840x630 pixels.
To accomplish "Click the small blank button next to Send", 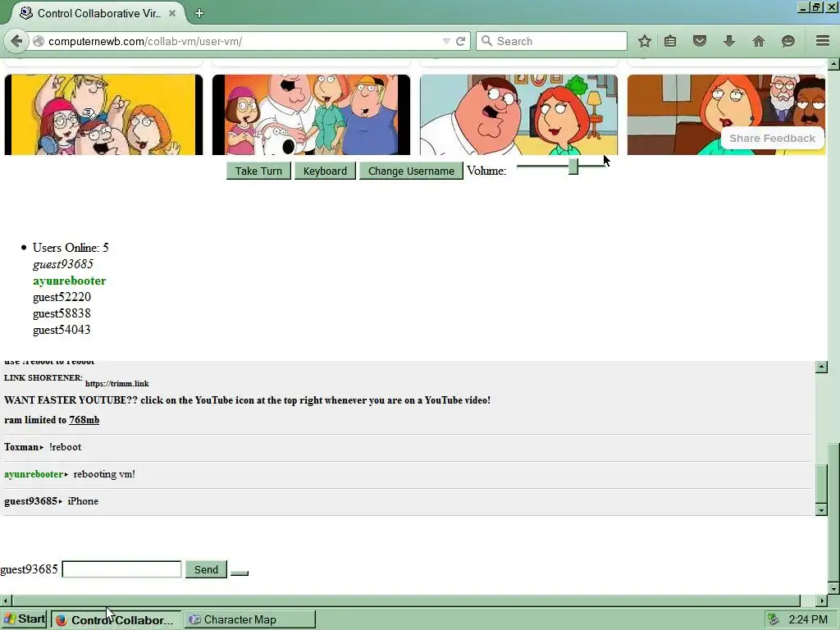I will pyautogui.click(x=240, y=573).
